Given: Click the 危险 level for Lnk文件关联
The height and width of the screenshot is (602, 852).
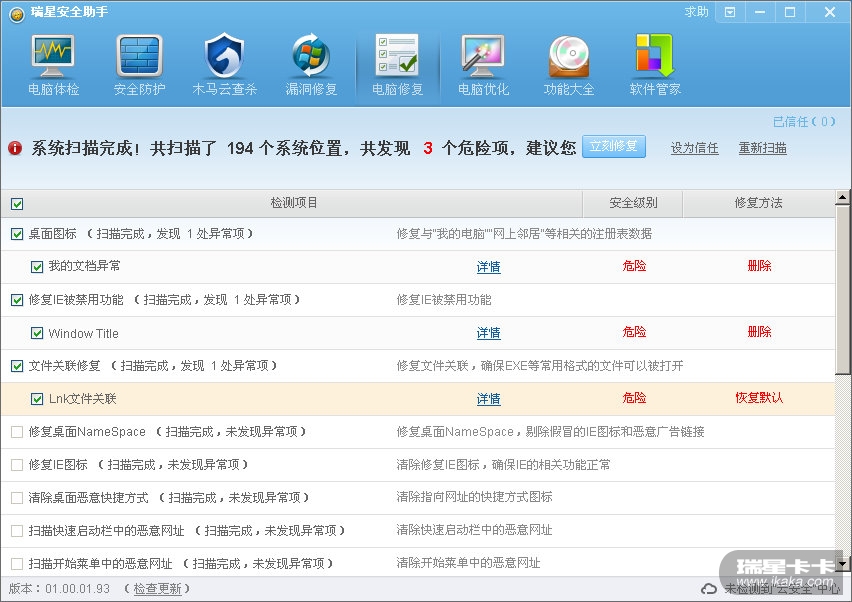Looking at the screenshot, I should (634, 398).
